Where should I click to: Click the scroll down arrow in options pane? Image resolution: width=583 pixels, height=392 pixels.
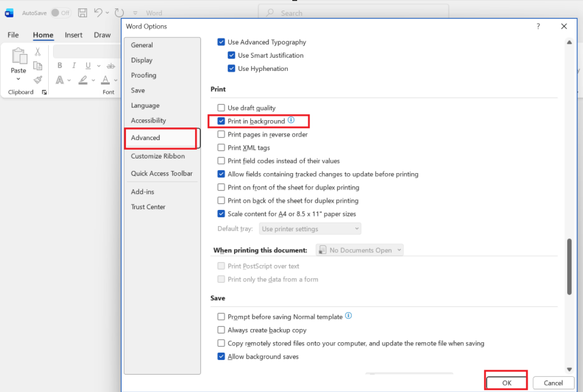pyautogui.click(x=569, y=369)
